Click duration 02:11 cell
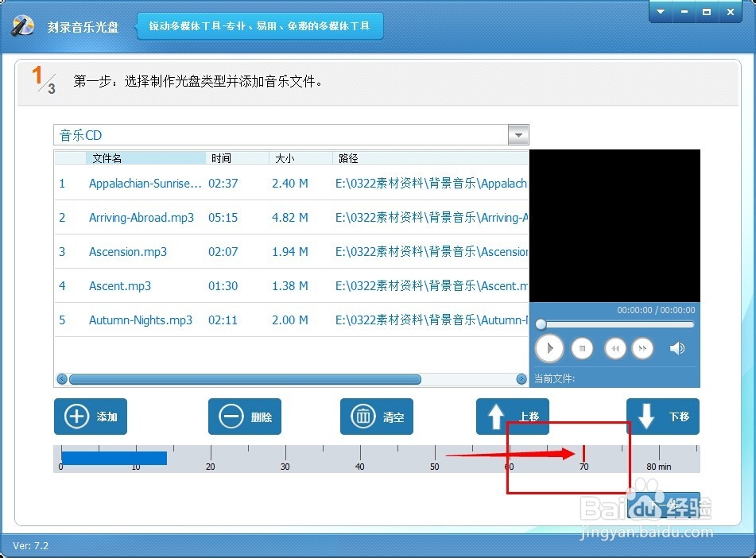This screenshot has height=558, width=756. pos(223,320)
